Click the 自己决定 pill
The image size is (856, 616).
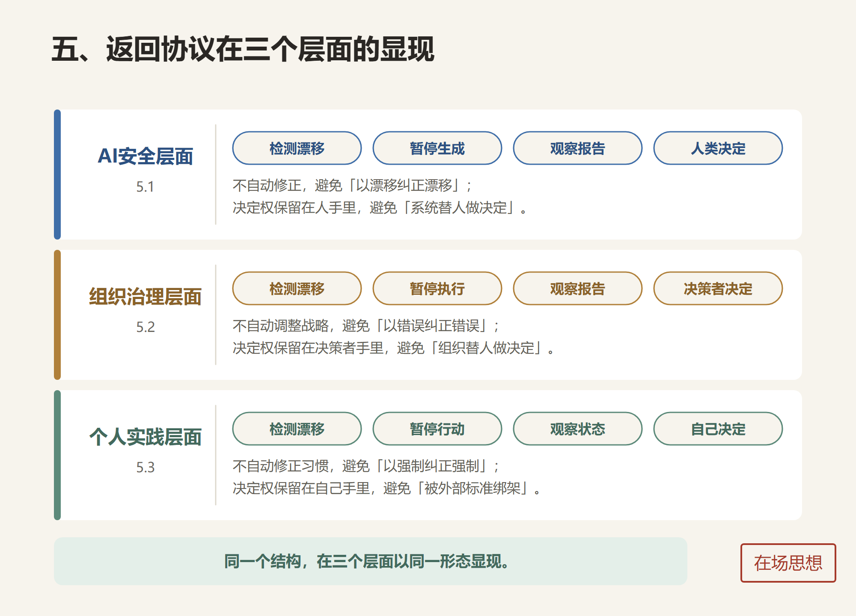coord(718,429)
